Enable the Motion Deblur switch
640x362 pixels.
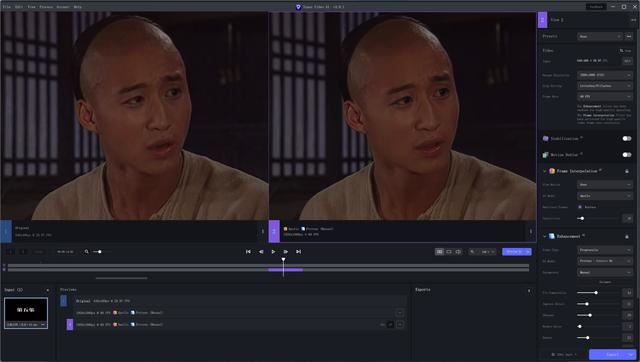(627, 155)
